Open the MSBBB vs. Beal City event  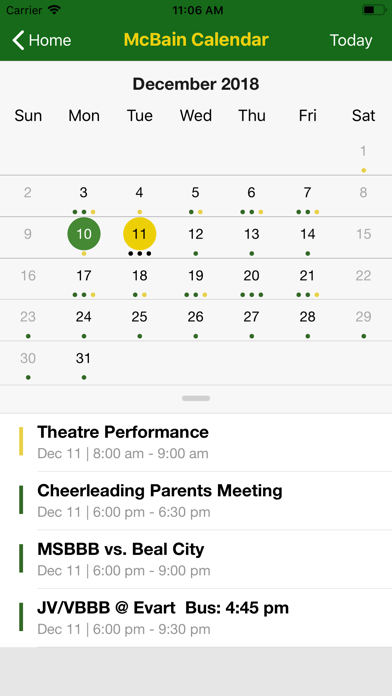pyautogui.click(x=196, y=559)
